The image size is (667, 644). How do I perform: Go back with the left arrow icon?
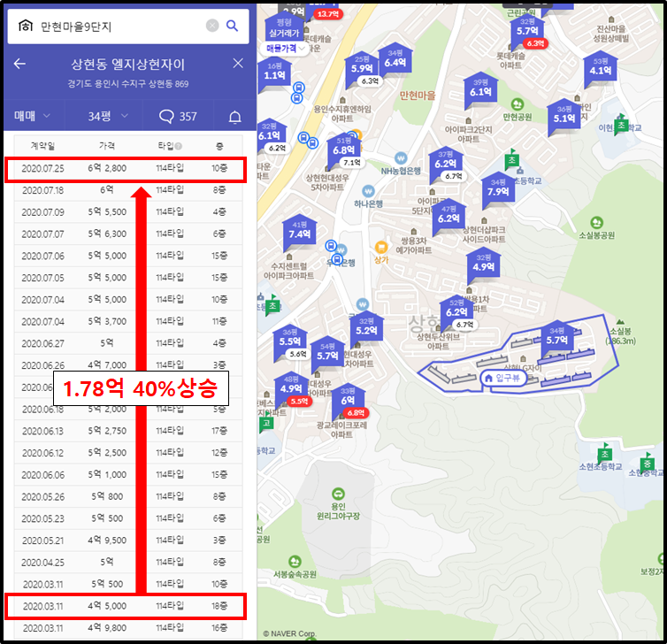pyautogui.click(x=19, y=64)
